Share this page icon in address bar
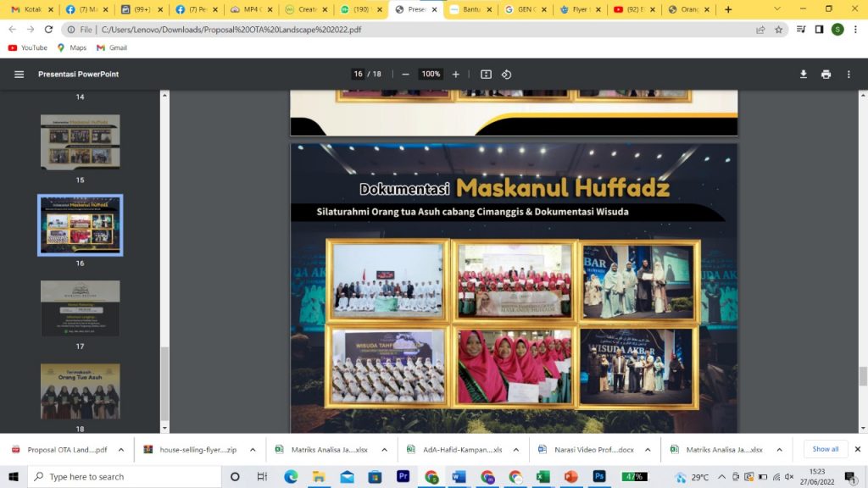868x488 pixels. tap(760, 30)
